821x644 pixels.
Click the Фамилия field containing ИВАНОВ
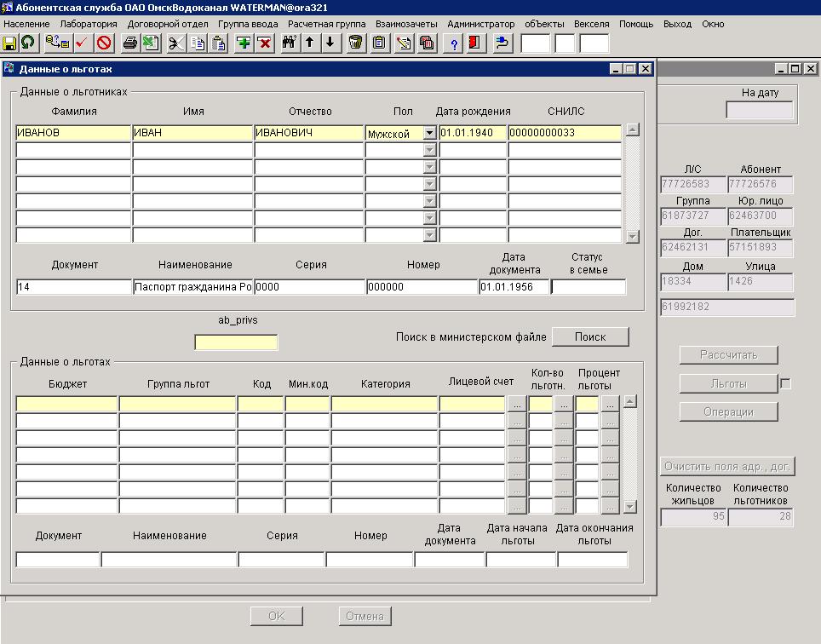pyautogui.click(x=72, y=133)
